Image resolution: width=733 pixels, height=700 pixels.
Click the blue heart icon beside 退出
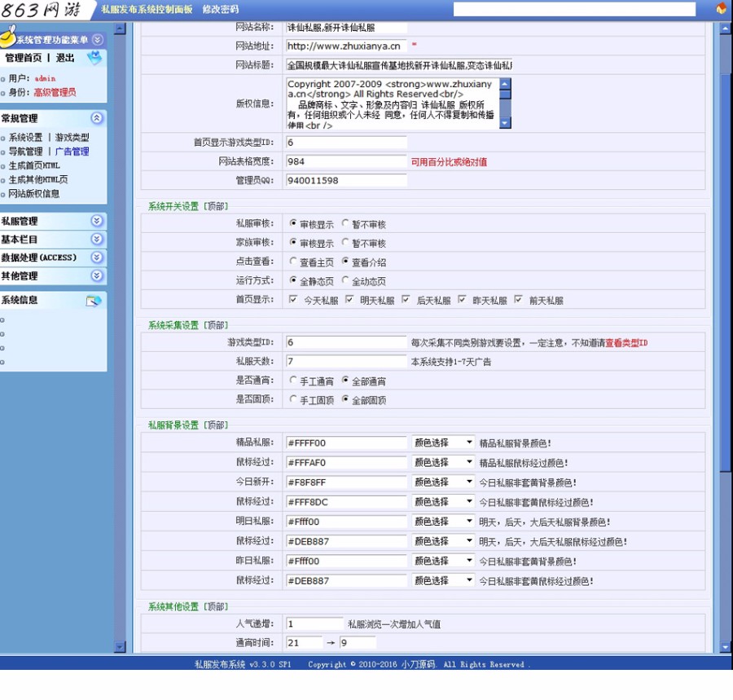(x=94, y=58)
